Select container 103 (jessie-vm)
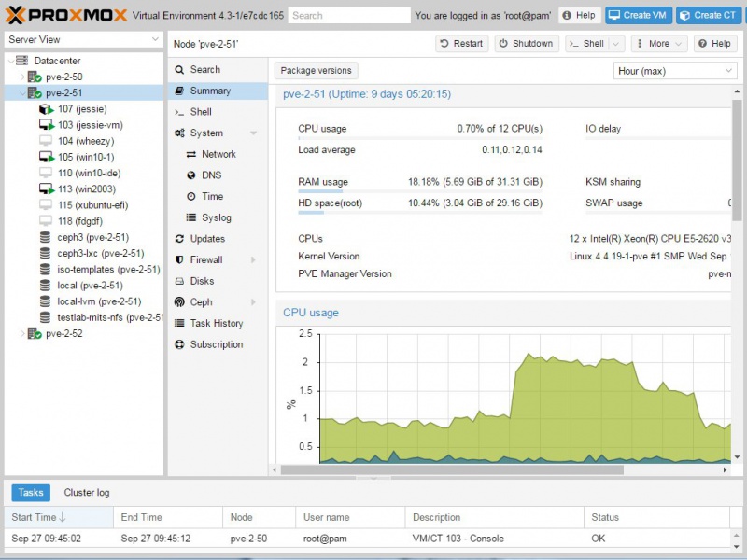 click(x=90, y=125)
